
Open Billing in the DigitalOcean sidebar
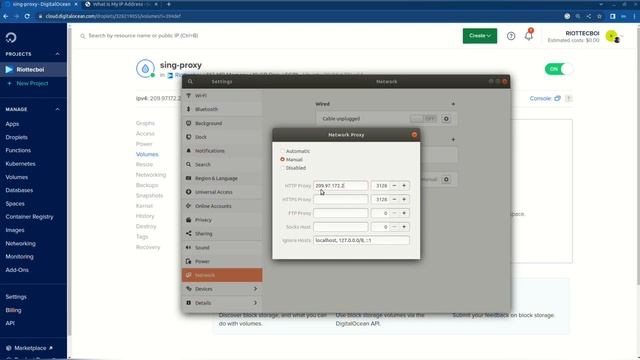[x=13, y=310]
